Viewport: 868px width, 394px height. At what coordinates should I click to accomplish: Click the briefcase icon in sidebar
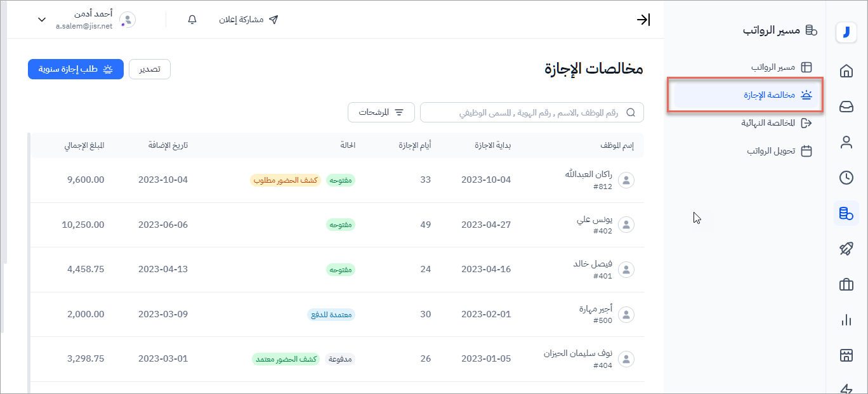click(846, 285)
